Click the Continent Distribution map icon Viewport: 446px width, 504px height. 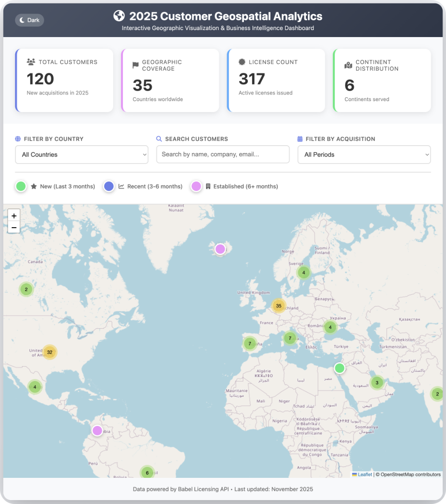tap(348, 65)
